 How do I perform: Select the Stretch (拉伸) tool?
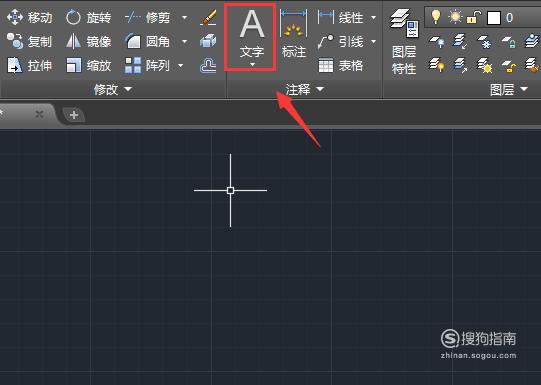[x=30, y=65]
